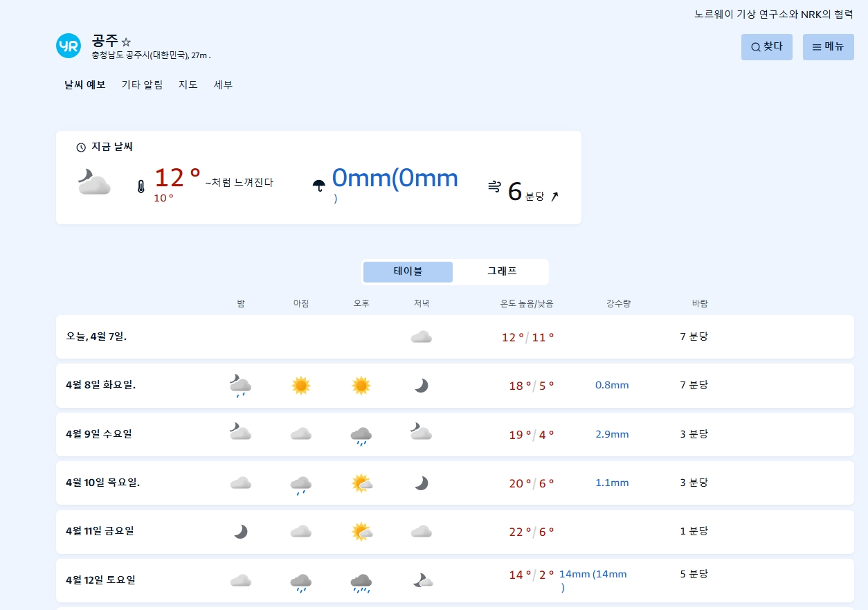Click the 온도 높음/낮음 column header
The image size is (868, 610).
[527, 303]
